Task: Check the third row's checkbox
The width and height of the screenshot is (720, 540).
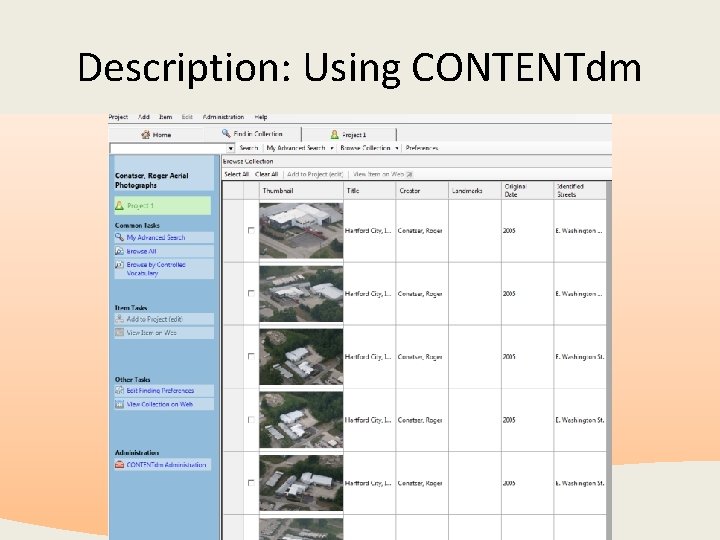Action: [251, 356]
